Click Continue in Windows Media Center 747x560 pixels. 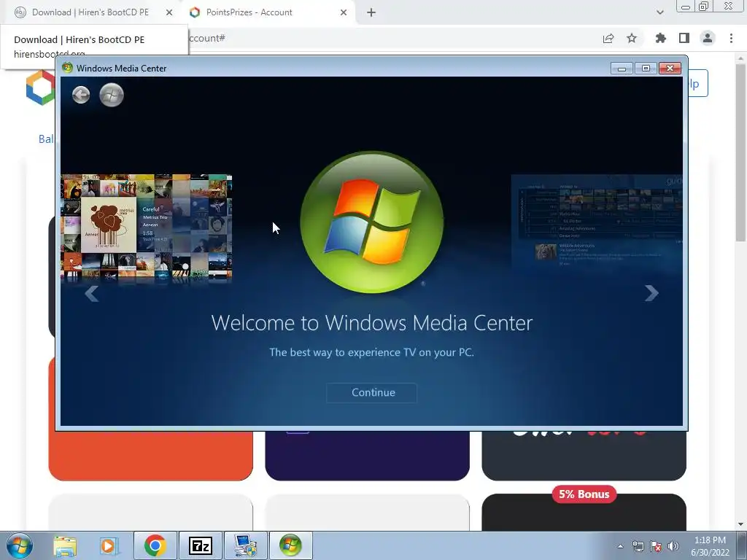371,393
